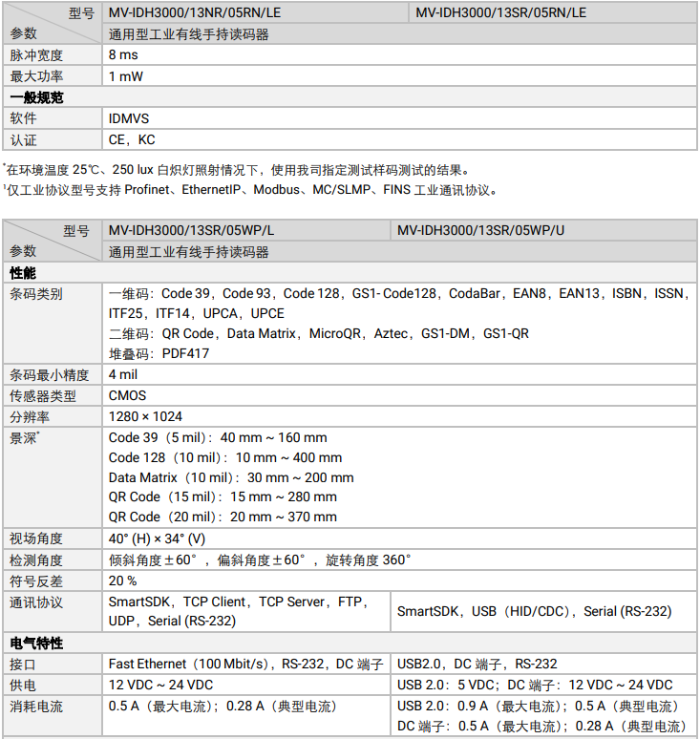Click the 4 mil minimum precision value
Screen dimensions: 700x739
coord(123,374)
